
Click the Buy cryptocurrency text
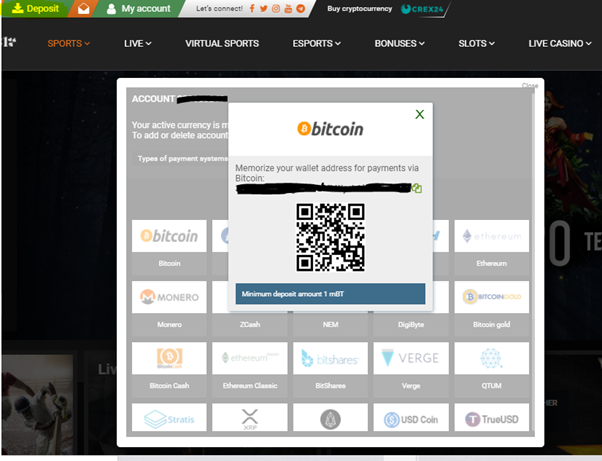click(x=360, y=8)
